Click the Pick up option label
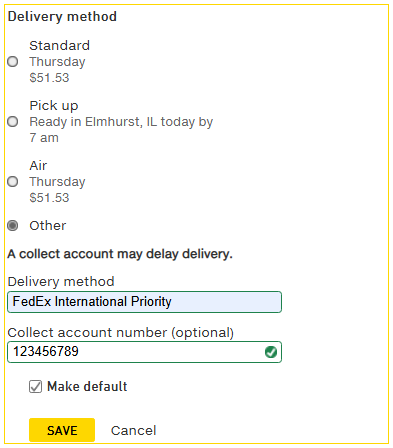This screenshot has width=393, height=448. [x=54, y=106]
